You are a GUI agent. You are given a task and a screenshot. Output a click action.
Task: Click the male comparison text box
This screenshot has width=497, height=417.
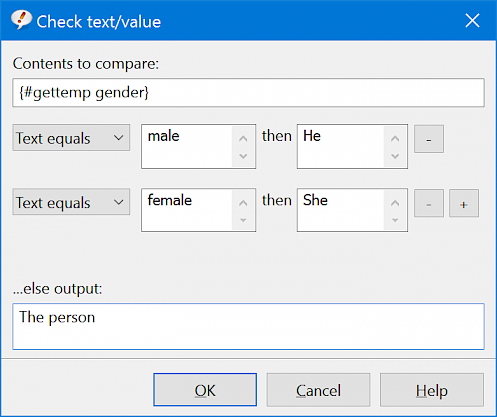click(198, 147)
